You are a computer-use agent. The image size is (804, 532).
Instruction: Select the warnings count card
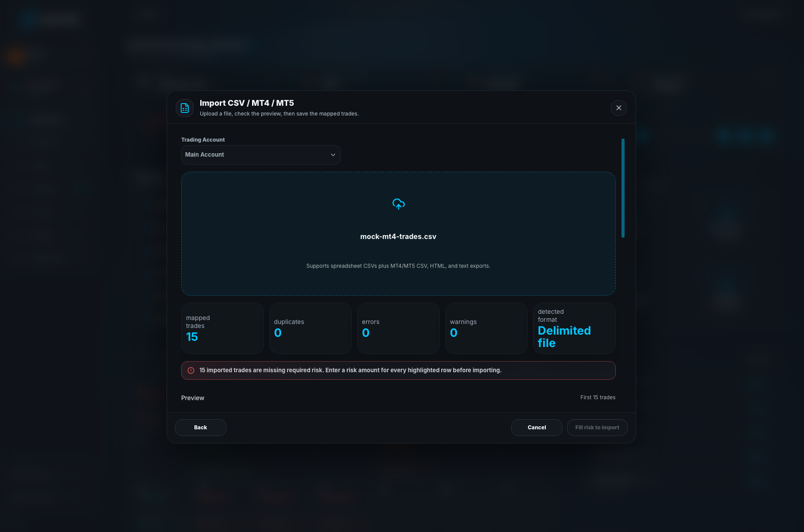(x=486, y=328)
